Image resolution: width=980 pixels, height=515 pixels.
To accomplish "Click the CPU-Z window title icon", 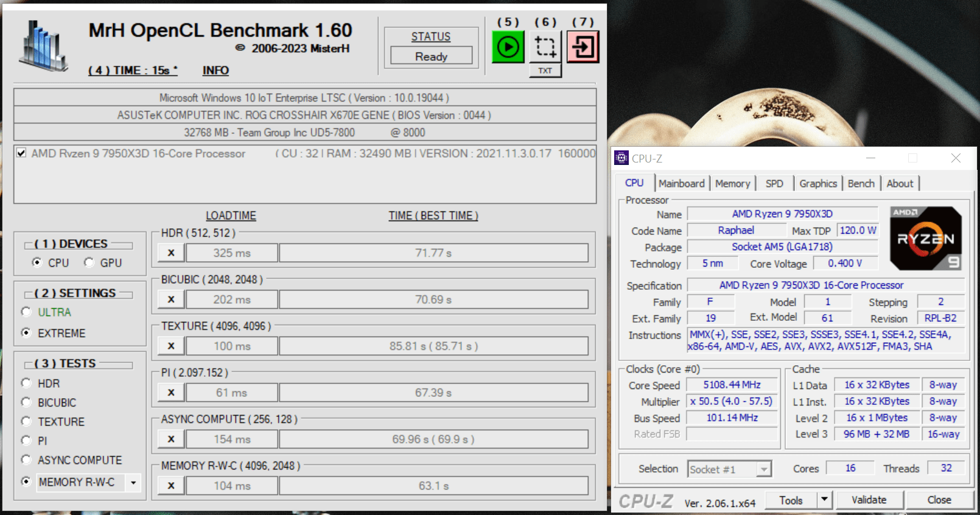I will pos(621,158).
